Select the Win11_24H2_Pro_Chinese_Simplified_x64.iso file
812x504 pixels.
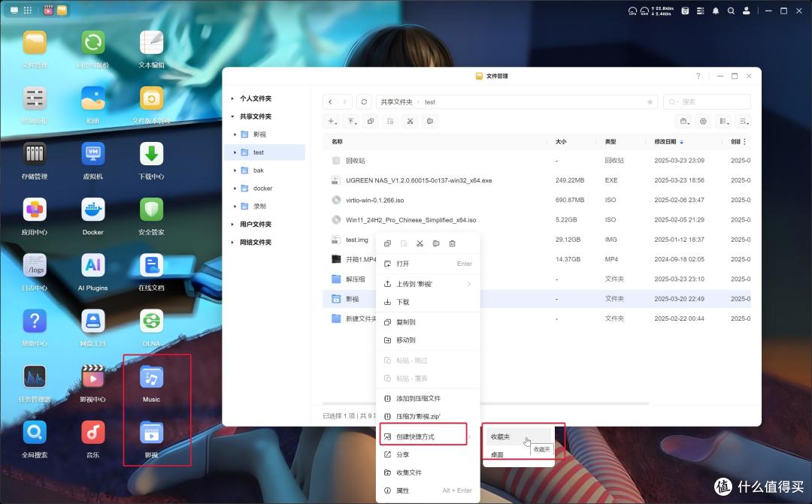pyautogui.click(x=537, y=220)
